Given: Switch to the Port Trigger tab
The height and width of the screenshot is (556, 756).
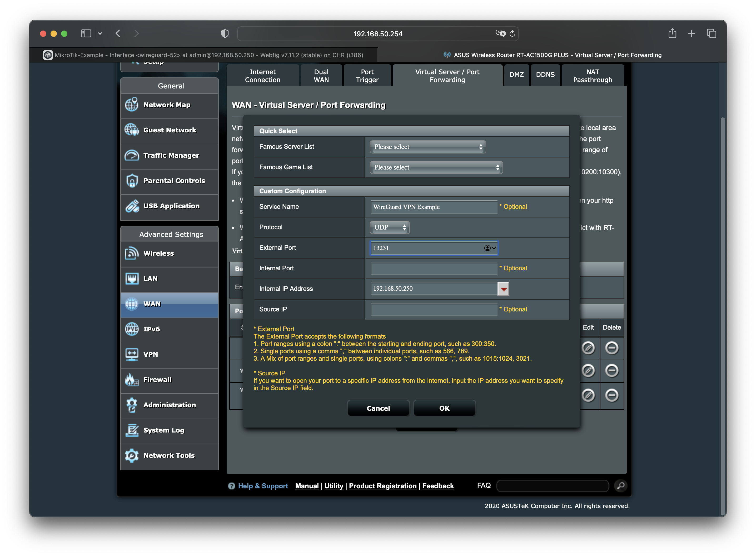Looking at the screenshot, I should click(x=367, y=76).
